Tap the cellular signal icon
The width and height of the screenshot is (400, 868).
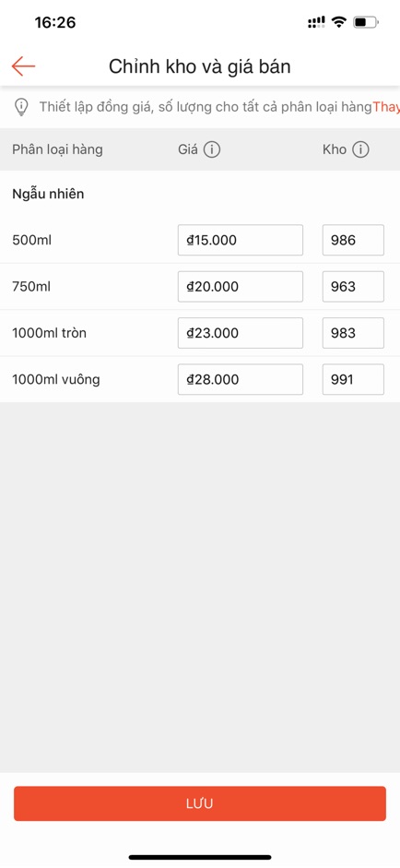point(316,23)
